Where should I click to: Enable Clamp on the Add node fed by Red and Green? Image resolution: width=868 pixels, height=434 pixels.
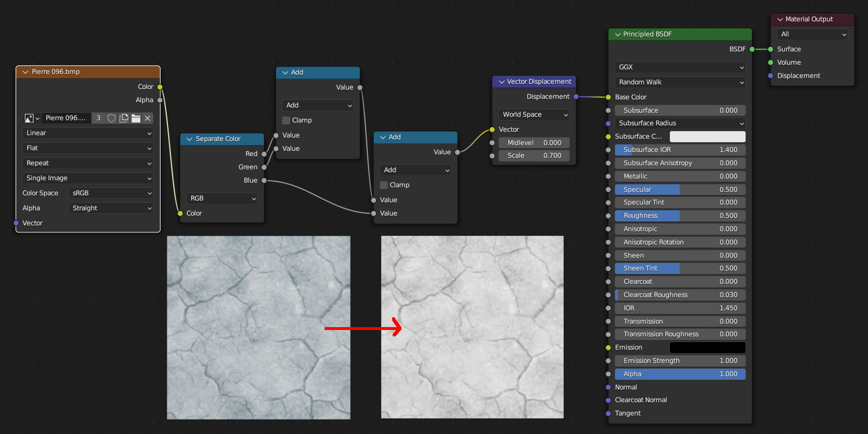[x=286, y=120]
